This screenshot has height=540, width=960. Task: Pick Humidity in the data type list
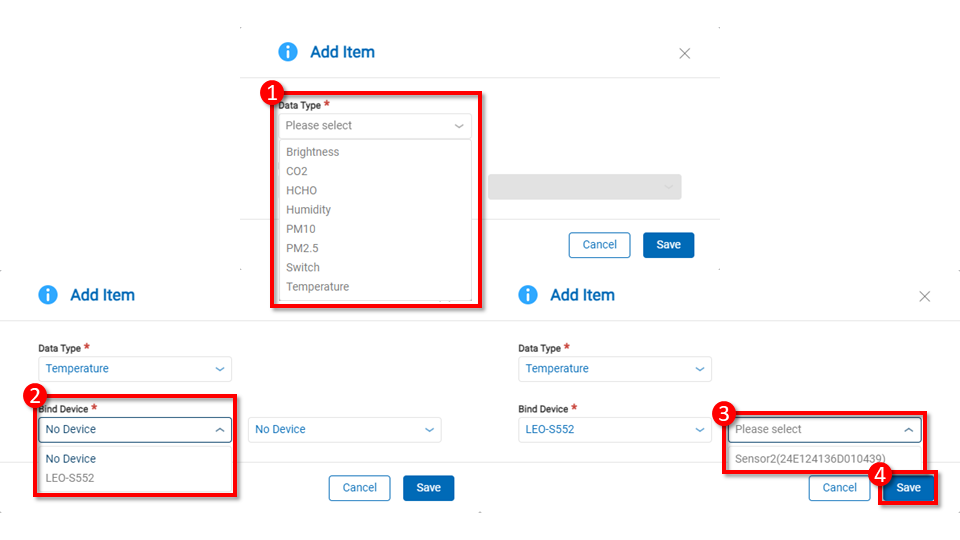coord(308,210)
